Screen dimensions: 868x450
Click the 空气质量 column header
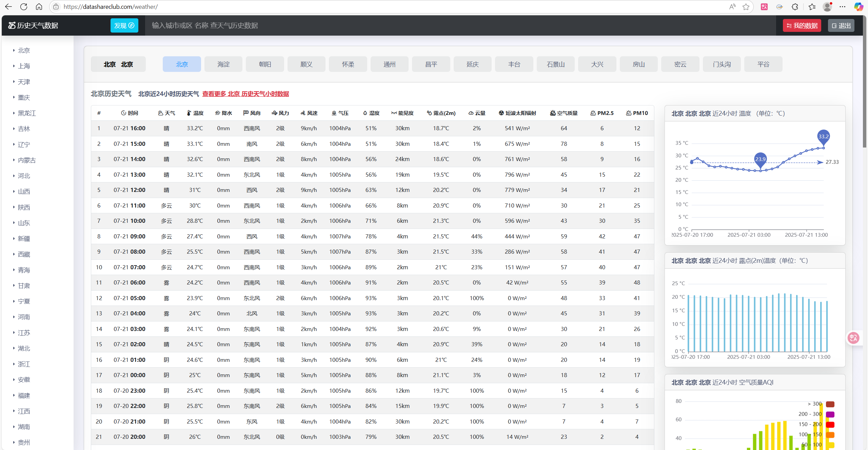coord(564,113)
